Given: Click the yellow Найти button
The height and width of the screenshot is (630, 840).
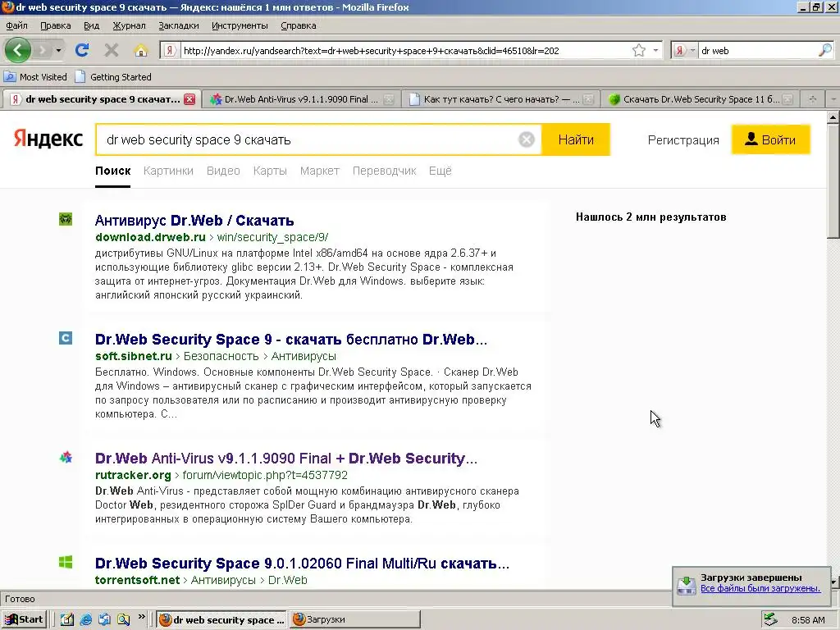Looking at the screenshot, I should point(576,139).
